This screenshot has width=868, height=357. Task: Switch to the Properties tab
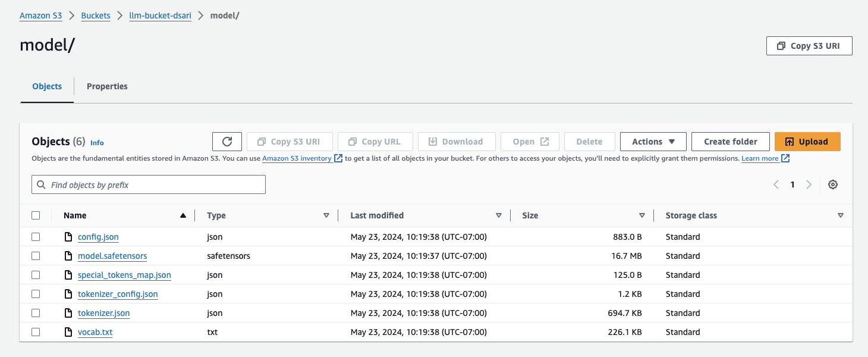(x=107, y=86)
